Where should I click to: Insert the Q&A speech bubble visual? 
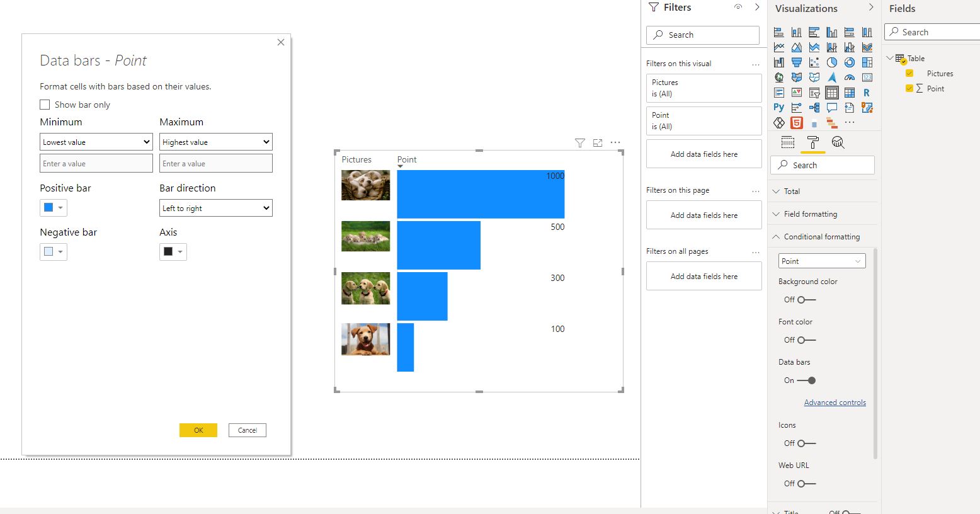point(832,108)
